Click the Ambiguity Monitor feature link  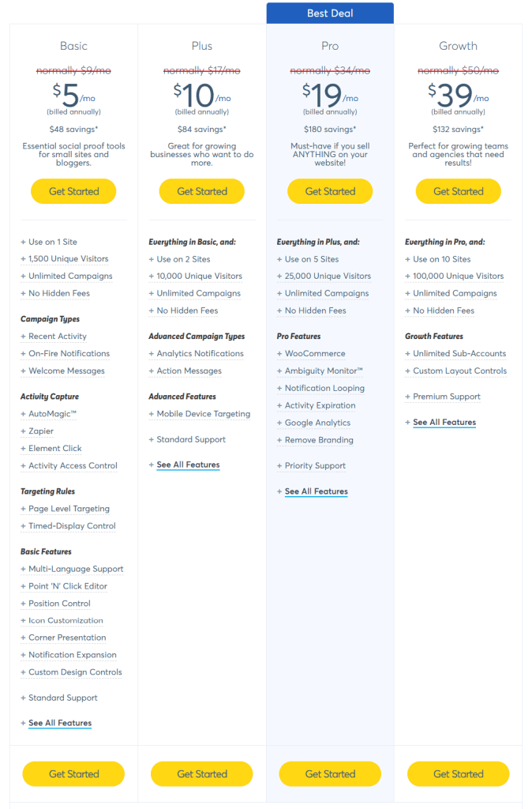click(x=319, y=371)
